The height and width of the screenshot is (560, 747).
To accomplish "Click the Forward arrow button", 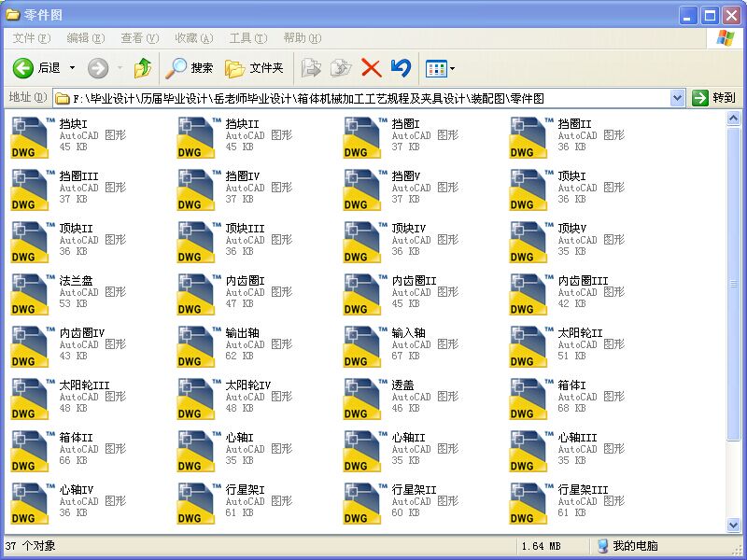I will pyautogui.click(x=98, y=68).
